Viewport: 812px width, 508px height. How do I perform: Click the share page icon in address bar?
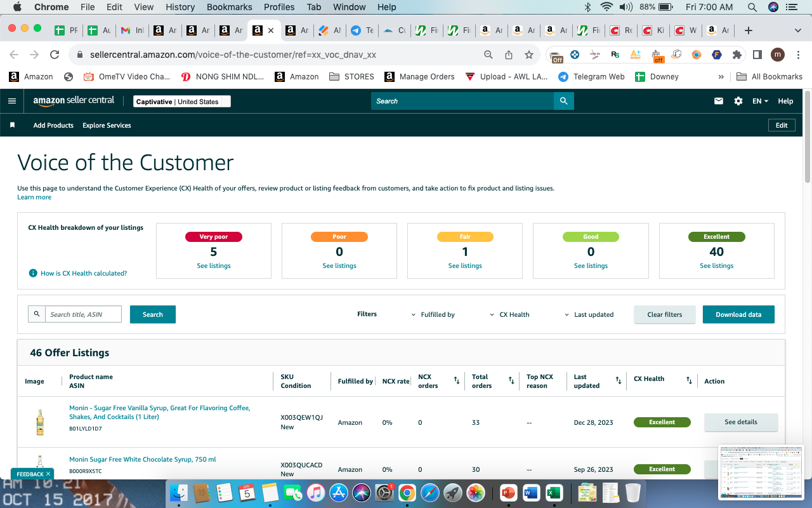point(509,55)
